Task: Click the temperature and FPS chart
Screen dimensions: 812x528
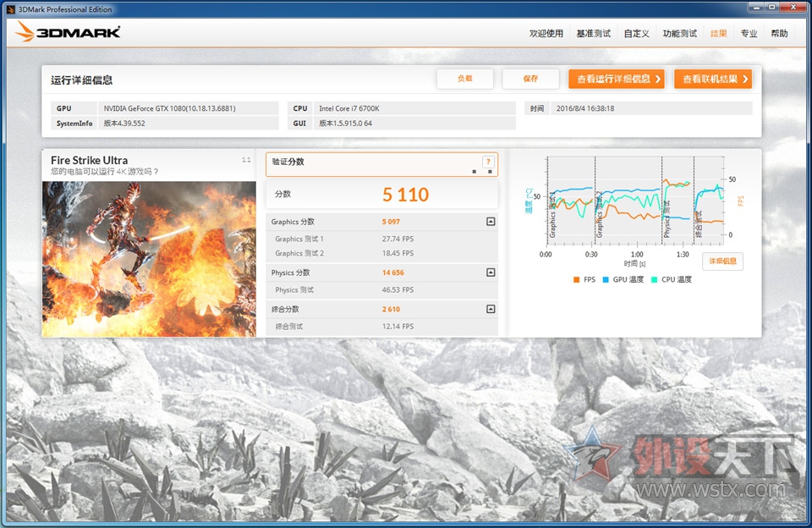Action: pyautogui.click(x=634, y=201)
